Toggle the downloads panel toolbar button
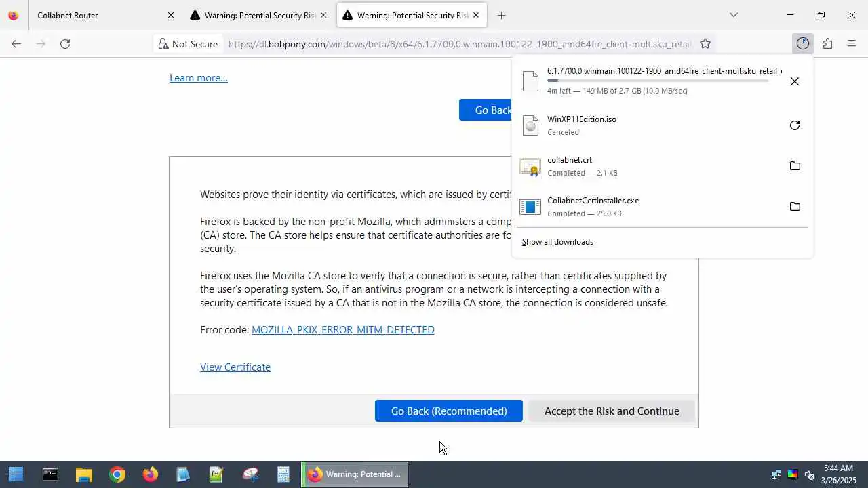The width and height of the screenshot is (868, 488). [803, 44]
